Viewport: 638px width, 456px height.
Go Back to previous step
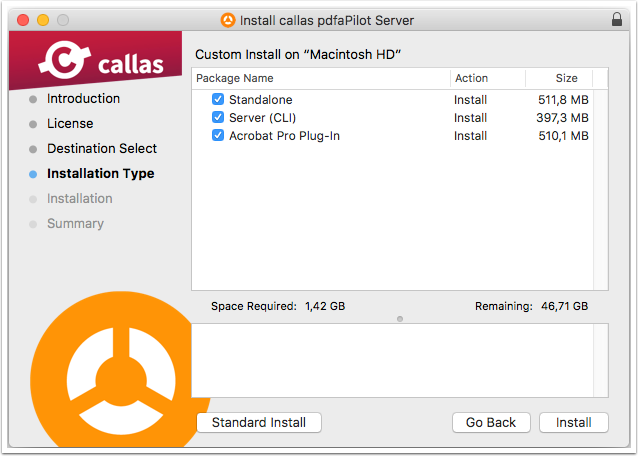pos(491,422)
